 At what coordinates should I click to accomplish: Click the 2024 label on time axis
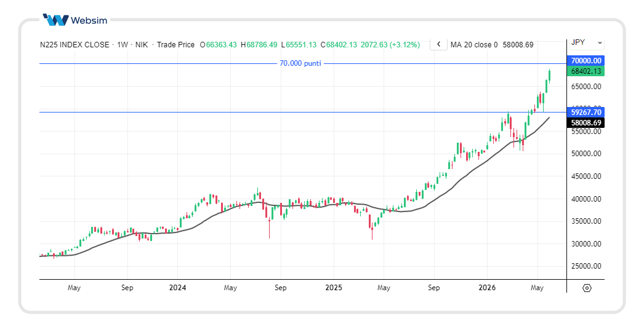(x=177, y=288)
